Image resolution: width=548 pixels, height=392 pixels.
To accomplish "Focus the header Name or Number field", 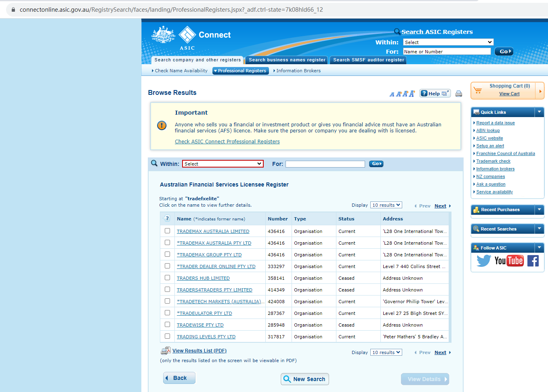I will [x=447, y=51].
